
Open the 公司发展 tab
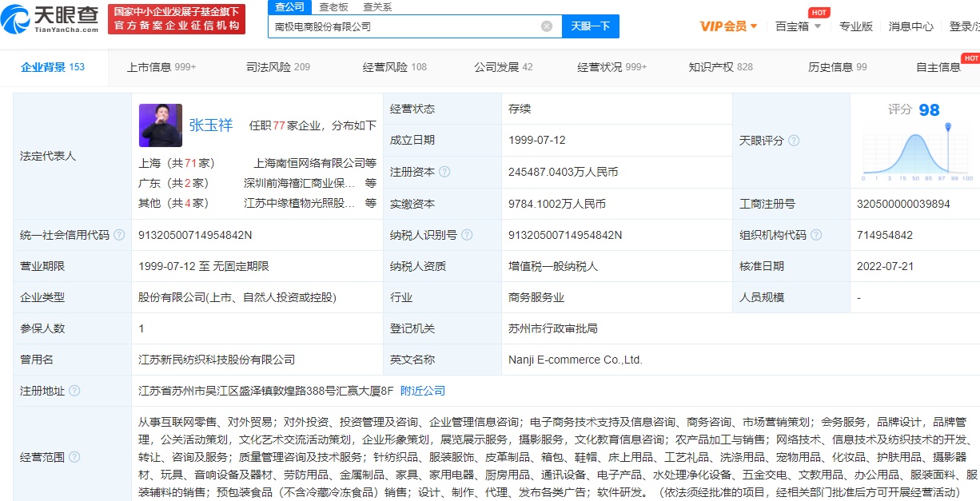tap(504, 67)
